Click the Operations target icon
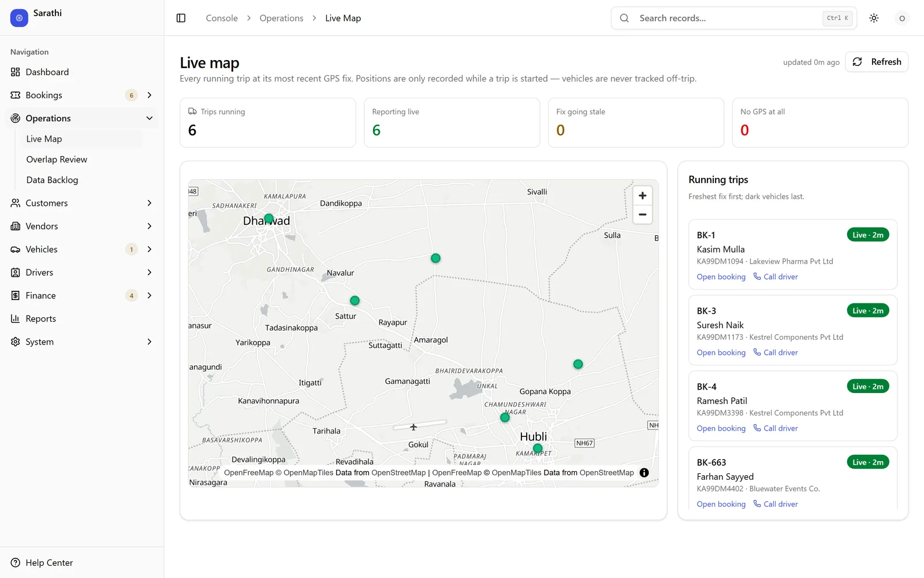924x578 pixels. (x=16, y=118)
